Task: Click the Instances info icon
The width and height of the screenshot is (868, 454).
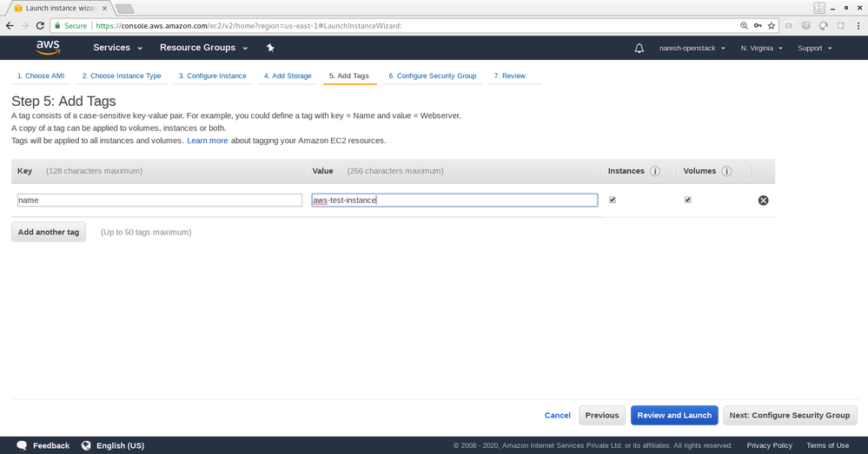Action: coord(655,172)
